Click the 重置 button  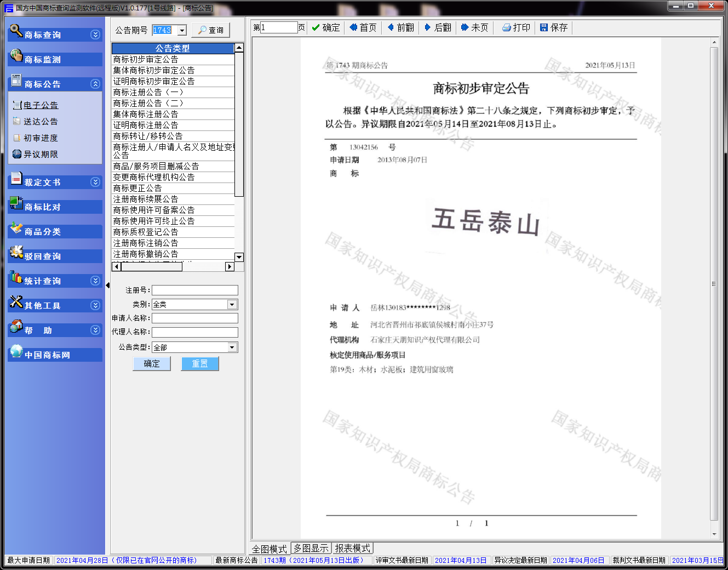coord(200,364)
